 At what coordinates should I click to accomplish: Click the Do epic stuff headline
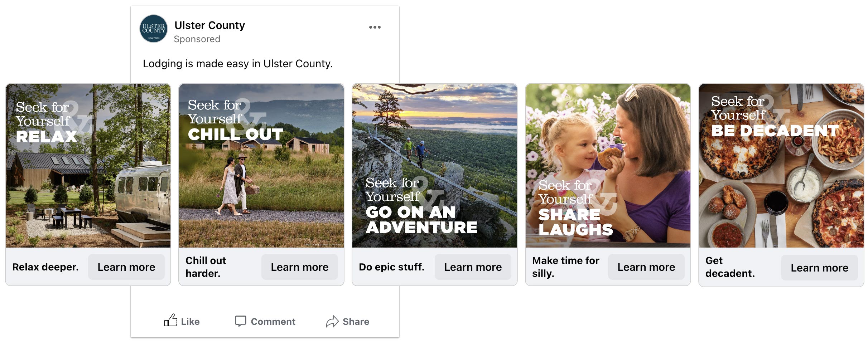[x=391, y=267]
